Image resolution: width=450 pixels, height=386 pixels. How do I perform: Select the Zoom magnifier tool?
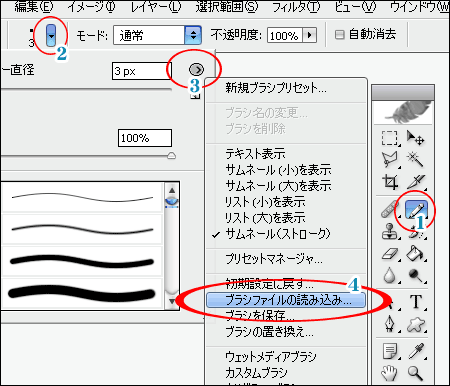415,373
